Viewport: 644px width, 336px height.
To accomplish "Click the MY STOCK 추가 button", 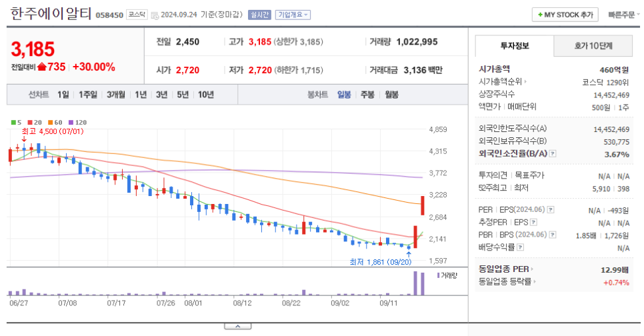I will click(565, 15).
